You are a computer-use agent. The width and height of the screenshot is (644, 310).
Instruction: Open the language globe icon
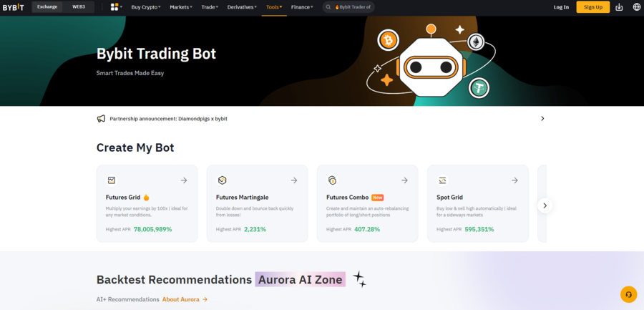tap(637, 7)
